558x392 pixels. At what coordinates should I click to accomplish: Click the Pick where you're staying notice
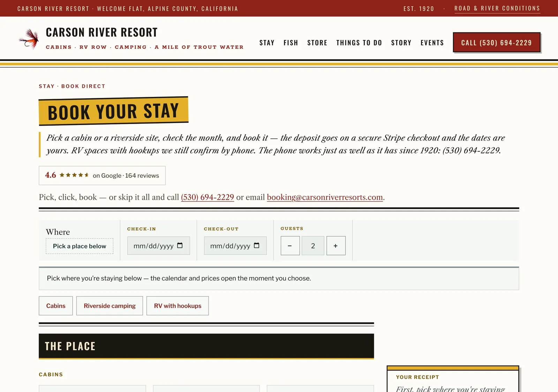(x=279, y=278)
